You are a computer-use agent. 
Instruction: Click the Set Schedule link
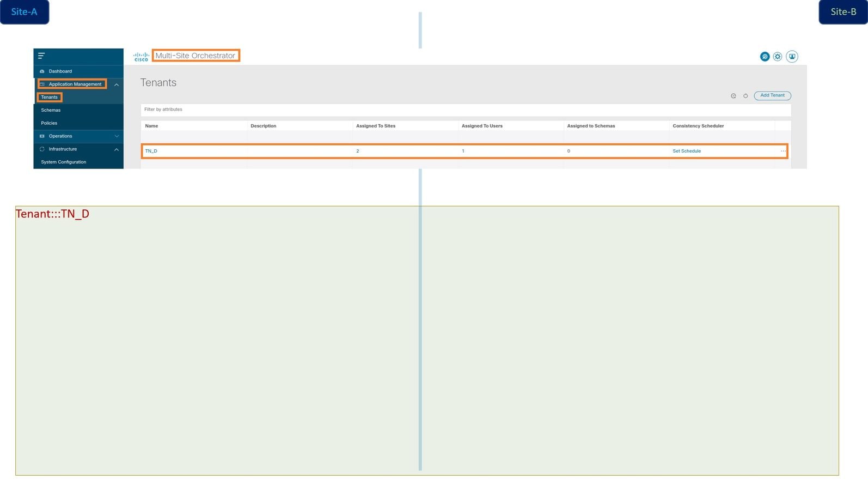[x=687, y=151]
